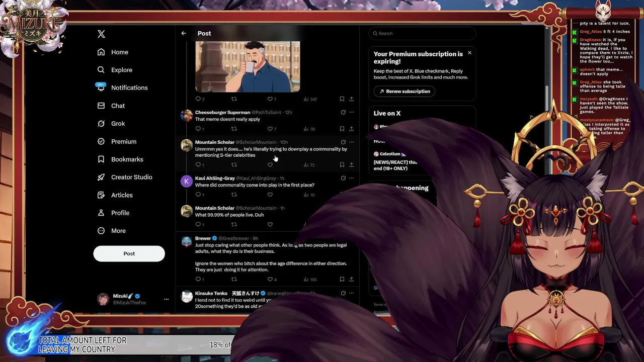Like Mountain Scholar's 'Ummmm yes' post
Screen dimensions: 644x362
pos(270,165)
